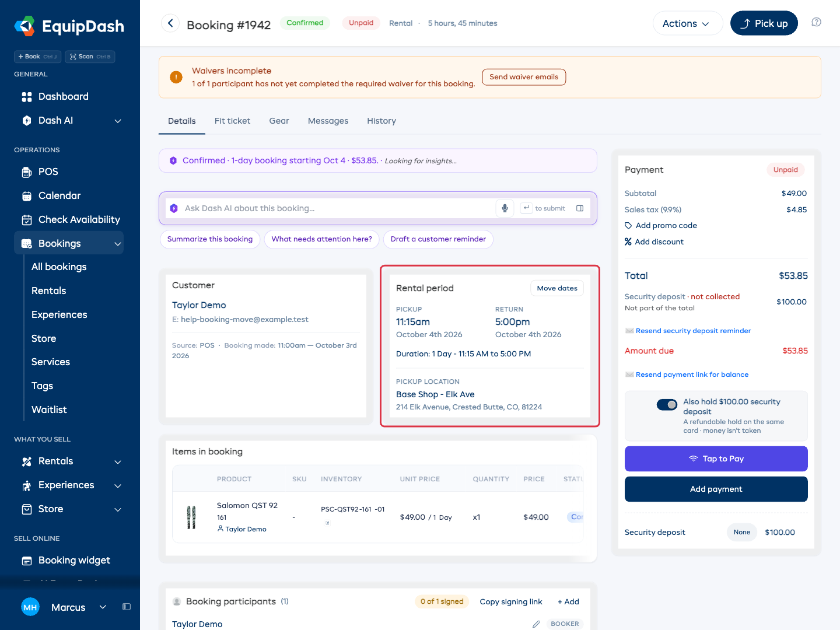Viewport: 840px width, 630px height.
Task: Click the inventory link icon under PSC-QST92-161
Action: point(327,523)
